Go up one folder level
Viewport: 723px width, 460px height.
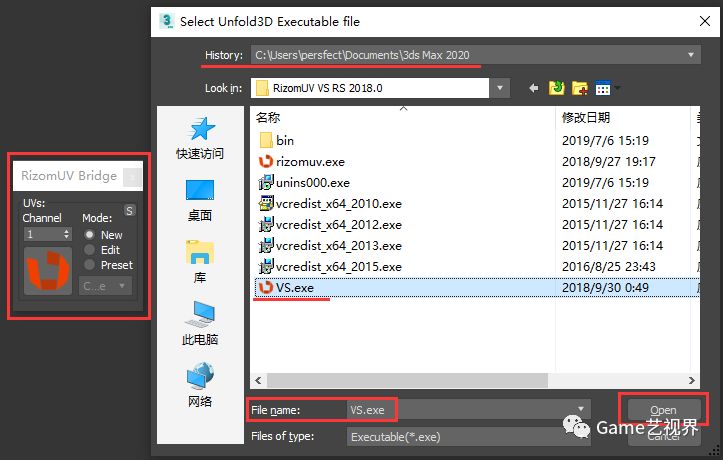[x=557, y=88]
